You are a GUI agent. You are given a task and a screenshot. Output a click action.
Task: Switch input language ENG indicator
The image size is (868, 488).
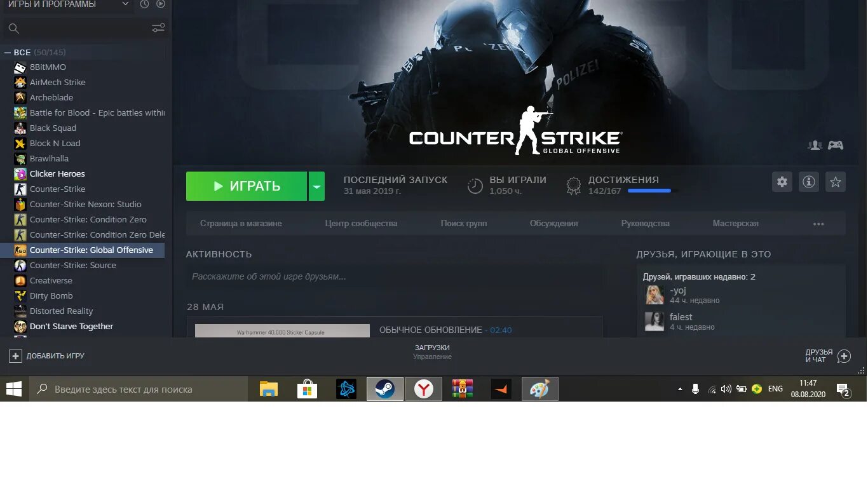point(775,389)
